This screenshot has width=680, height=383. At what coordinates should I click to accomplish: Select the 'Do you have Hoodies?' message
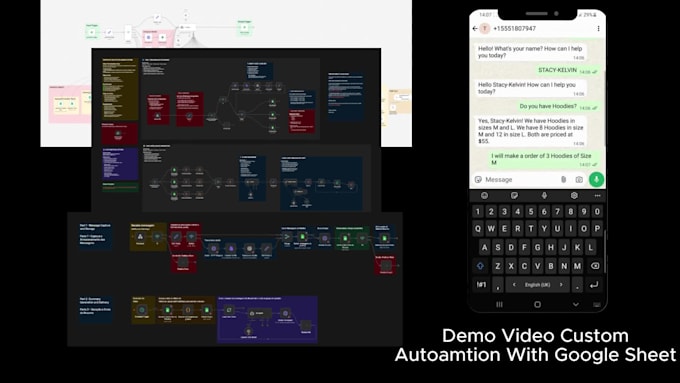tap(559, 106)
